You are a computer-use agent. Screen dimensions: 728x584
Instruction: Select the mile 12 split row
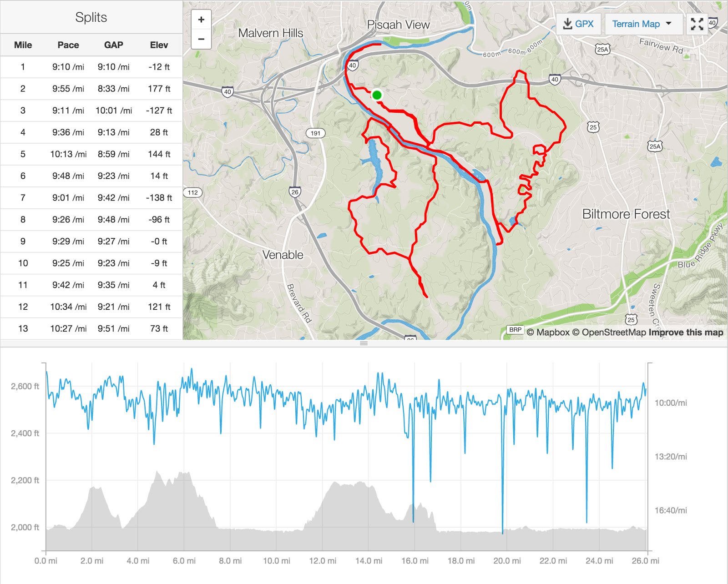click(x=91, y=307)
